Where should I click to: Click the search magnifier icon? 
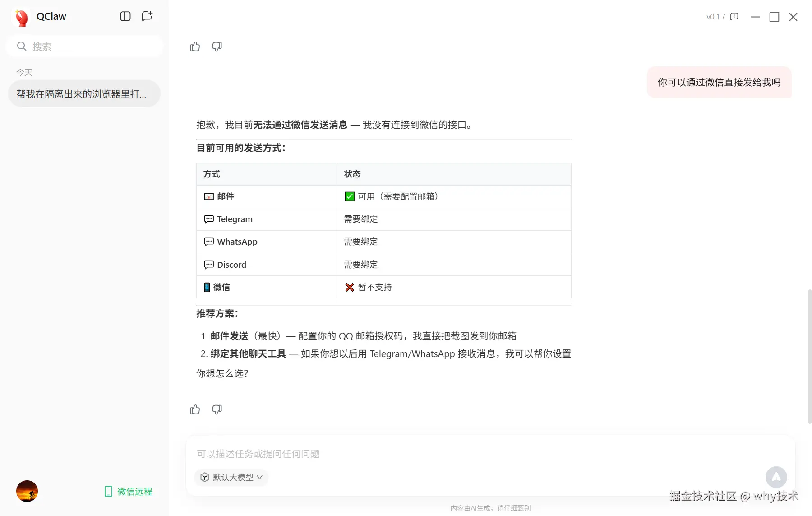pyautogui.click(x=22, y=46)
